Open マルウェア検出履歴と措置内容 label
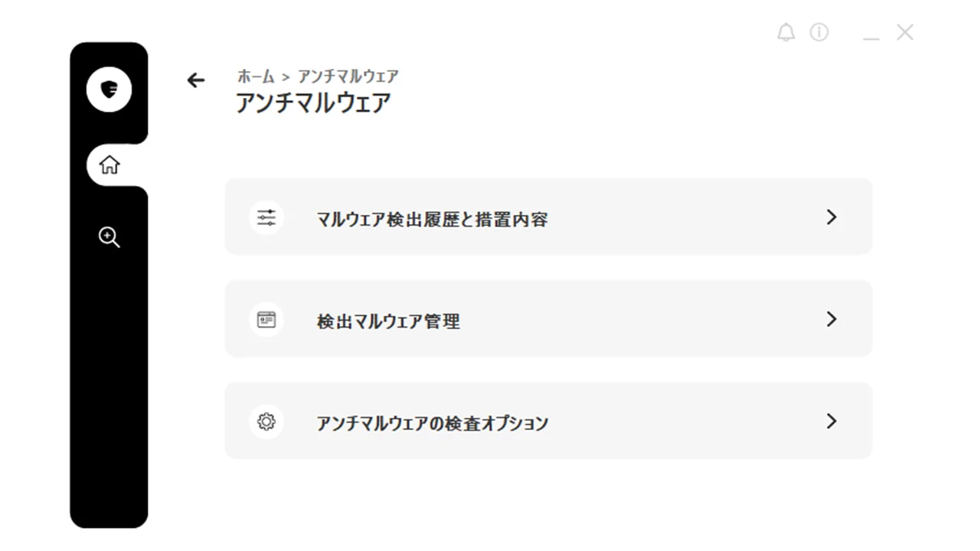Viewport: 980px width, 551px height. (432, 220)
